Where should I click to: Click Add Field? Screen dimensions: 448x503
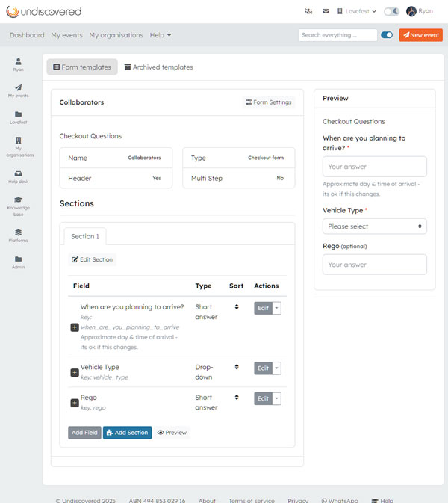[84, 433]
